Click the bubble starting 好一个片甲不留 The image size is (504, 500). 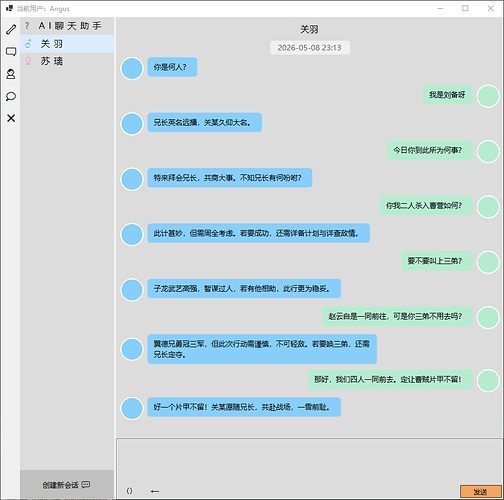coord(244,407)
